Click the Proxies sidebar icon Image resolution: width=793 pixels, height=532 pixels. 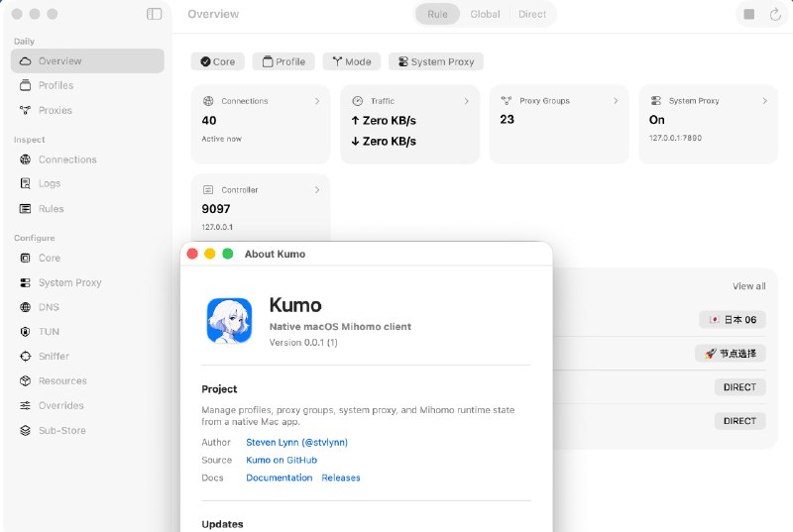click(x=26, y=110)
